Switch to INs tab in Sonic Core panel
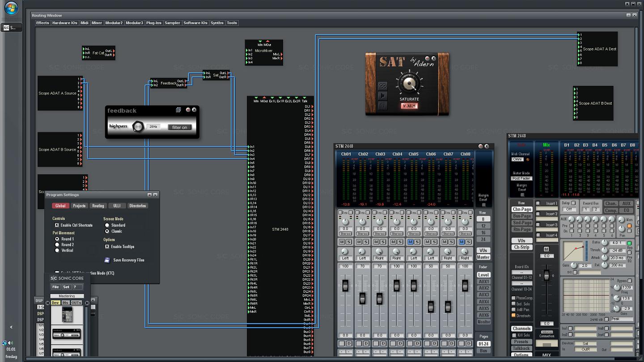This screenshot has width=644, height=362. coord(66,303)
